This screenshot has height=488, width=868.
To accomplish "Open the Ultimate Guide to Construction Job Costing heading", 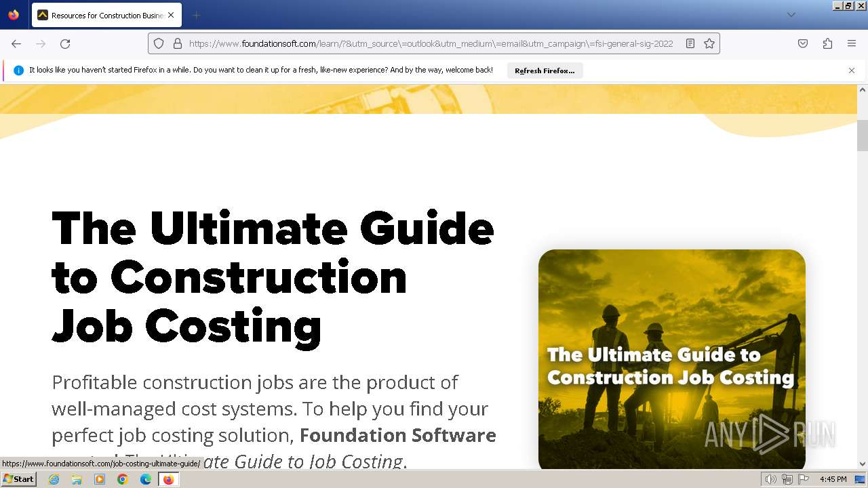I will tap(273, 277).
